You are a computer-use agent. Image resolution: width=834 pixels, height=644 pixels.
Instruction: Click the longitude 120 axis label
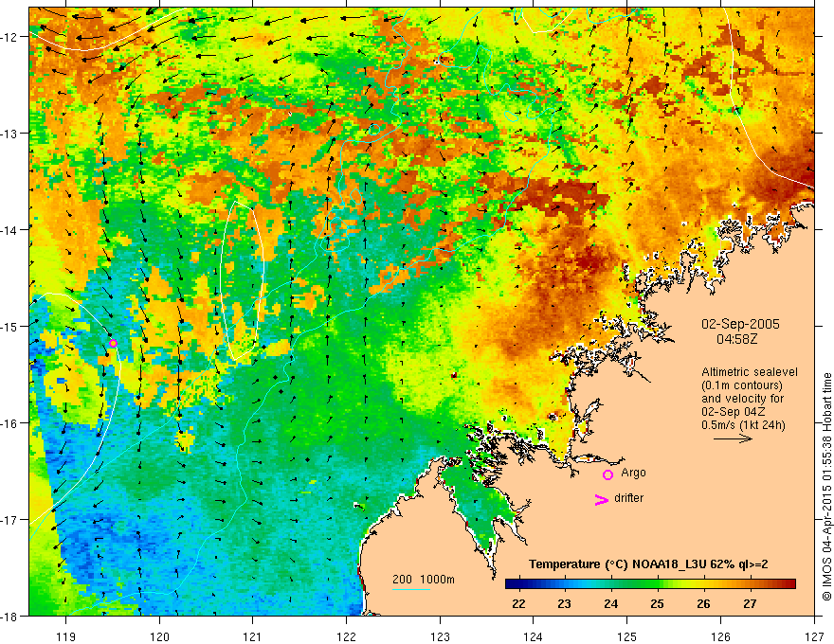click(159, 636)
